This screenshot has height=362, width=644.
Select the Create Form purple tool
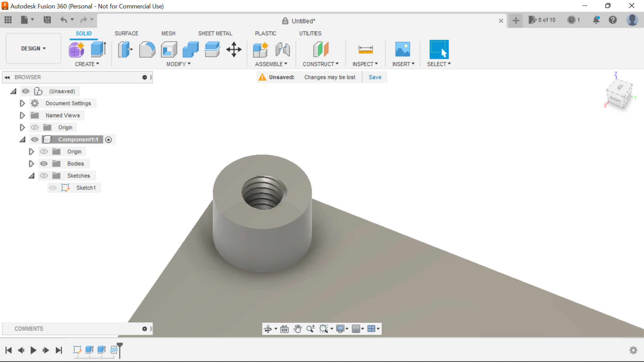coord(77,50)
